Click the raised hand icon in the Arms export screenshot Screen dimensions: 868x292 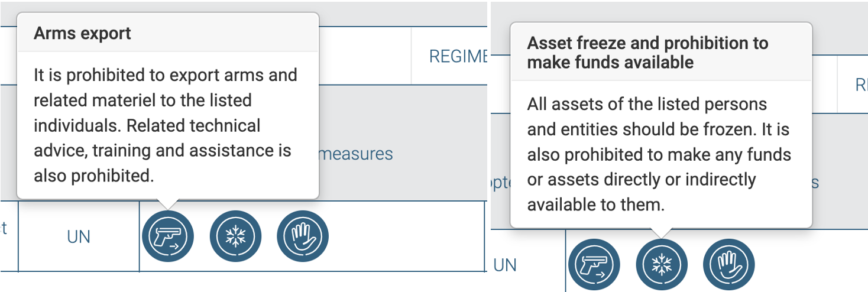coord(303,236)
